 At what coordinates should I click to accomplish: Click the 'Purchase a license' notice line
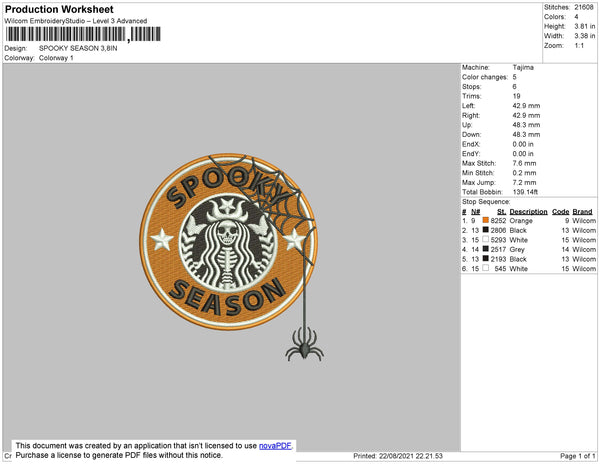click(119, 455)
